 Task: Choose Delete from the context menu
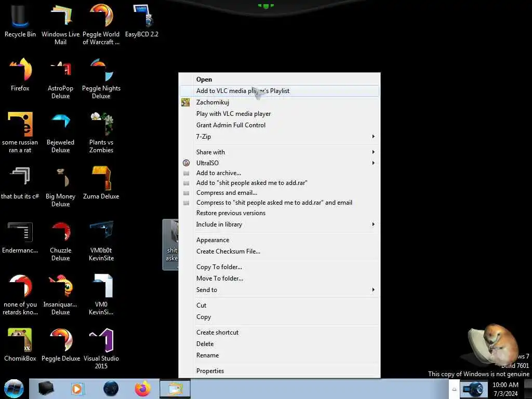279,344
